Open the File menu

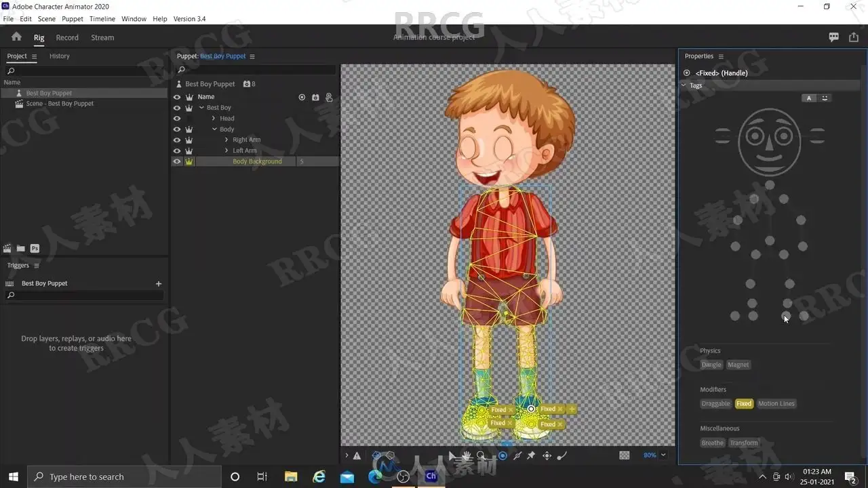pyautogui.click(x=8, y=19)
